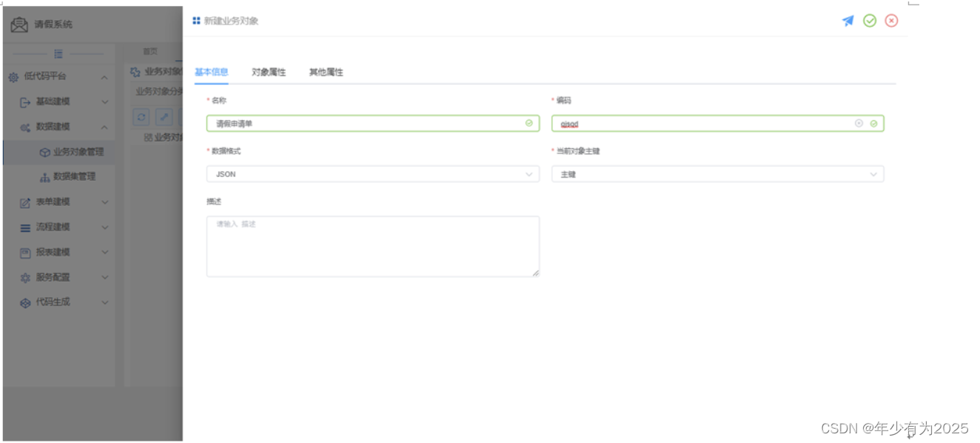Expand the 代码生成 submenu chevron

[x=104, y=303]
